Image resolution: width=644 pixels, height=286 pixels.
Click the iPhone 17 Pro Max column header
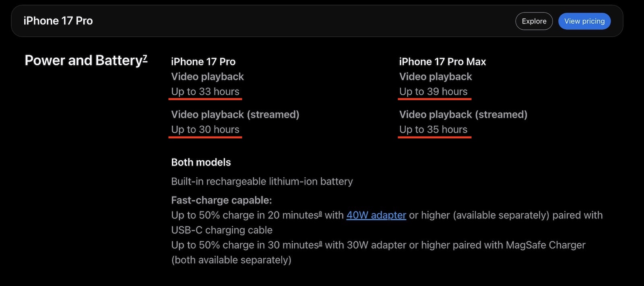442,62
